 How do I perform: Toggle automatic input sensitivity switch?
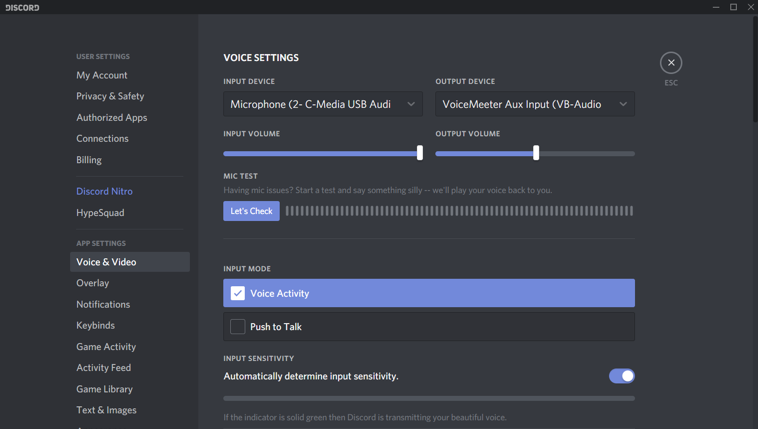621,376
